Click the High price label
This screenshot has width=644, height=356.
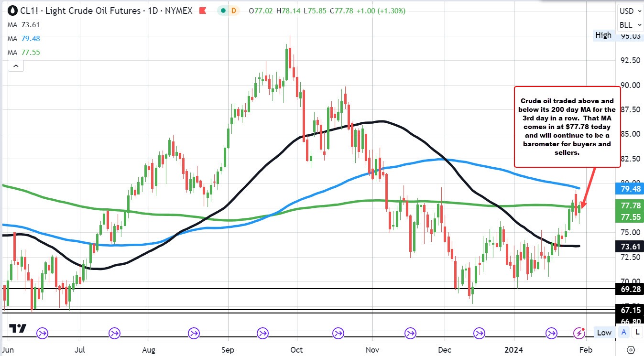(x=603, y=35)
